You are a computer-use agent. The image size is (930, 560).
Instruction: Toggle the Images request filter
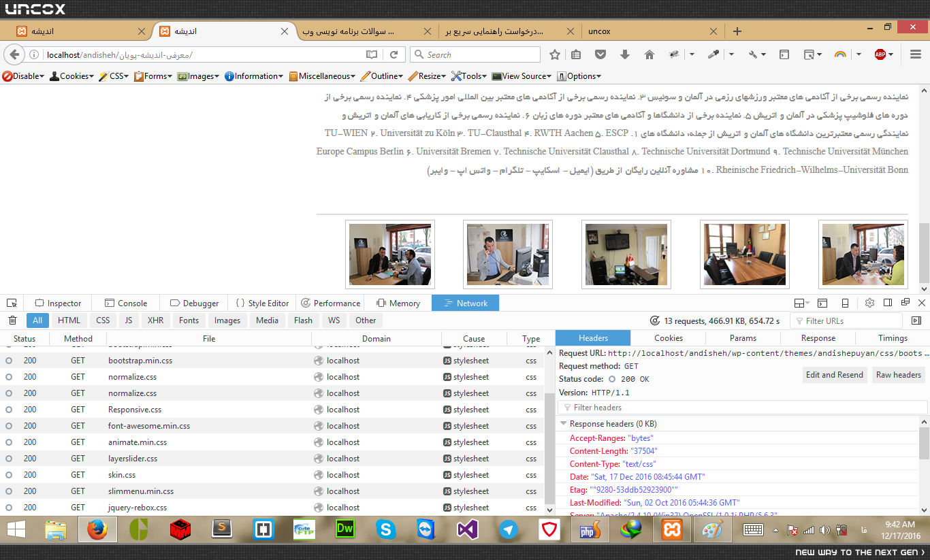tap(227, 320)
